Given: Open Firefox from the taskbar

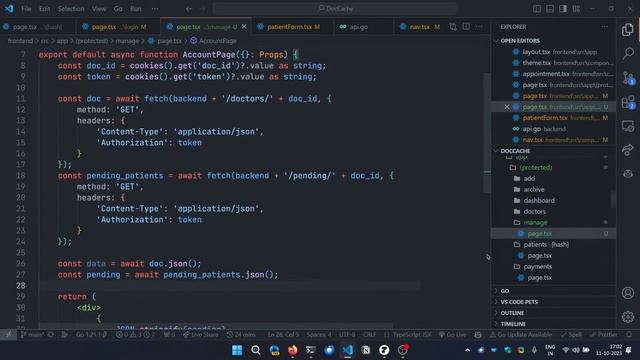Looking at the screenshot, I should [292, 350].
